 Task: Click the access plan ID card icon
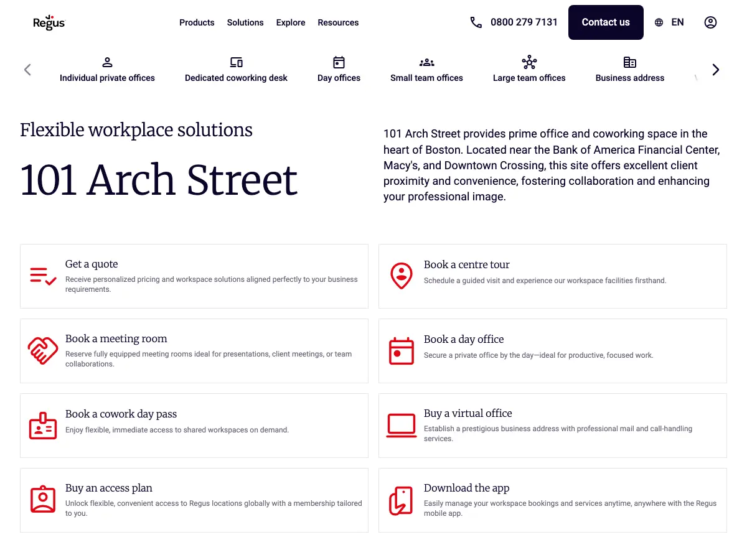point(43,500)
